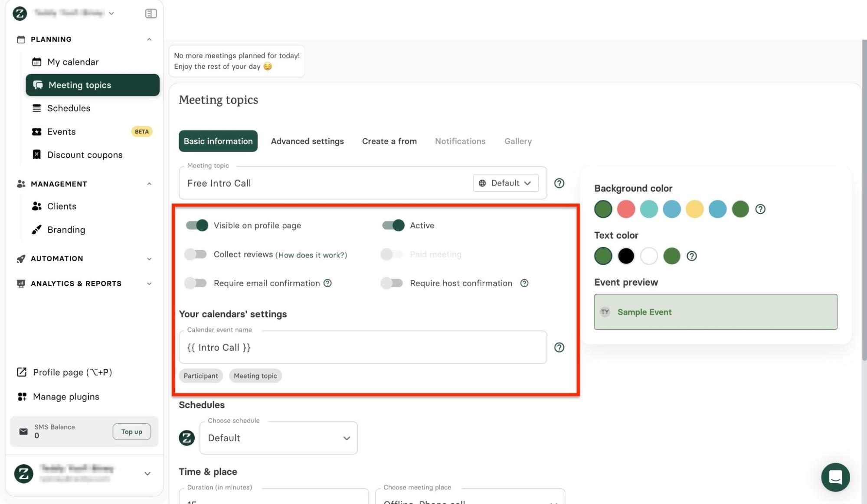Viewport: 867px width, 504px height.
Task: Click help icon beside Calendar event name
Action: 559,348
